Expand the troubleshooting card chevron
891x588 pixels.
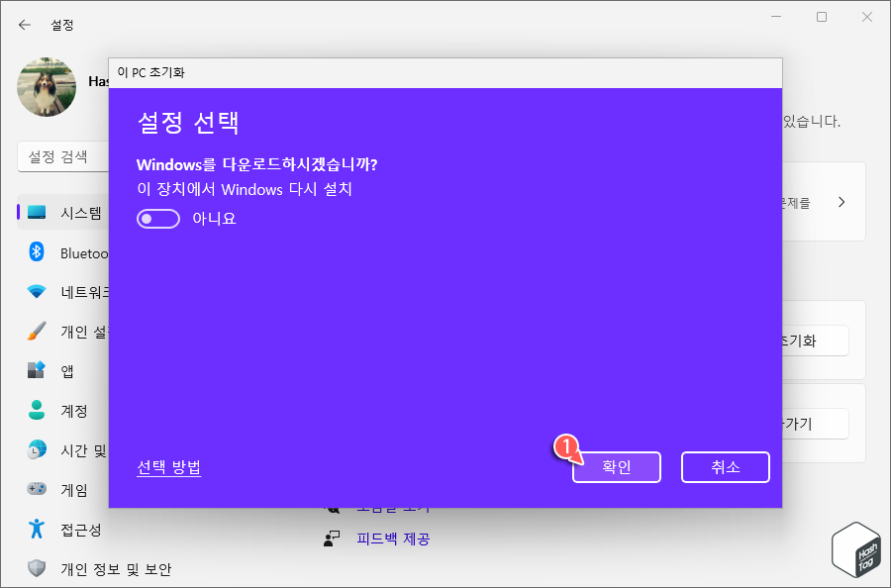point(841,202)
